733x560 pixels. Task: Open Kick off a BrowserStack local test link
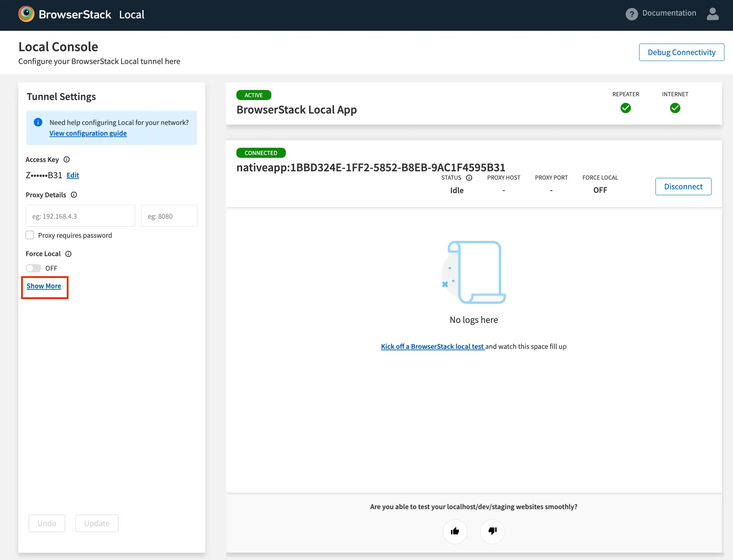click(x=432, y=347)
